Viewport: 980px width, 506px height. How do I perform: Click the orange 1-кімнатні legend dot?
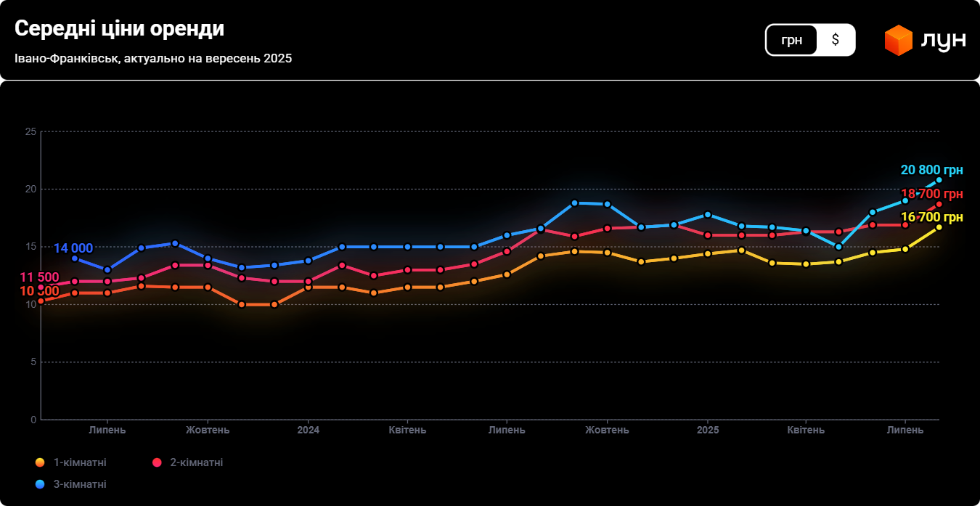40,462
